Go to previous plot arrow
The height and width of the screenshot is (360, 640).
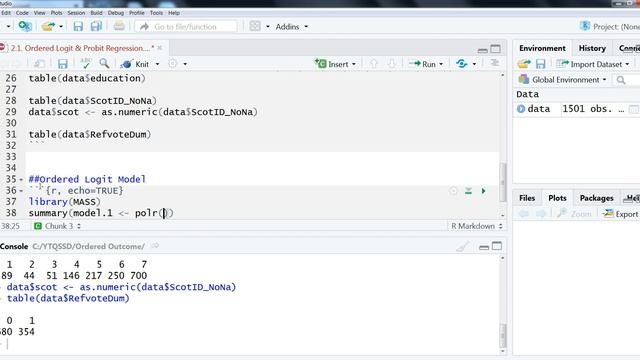pyautogui.click(x=524, y=214)
